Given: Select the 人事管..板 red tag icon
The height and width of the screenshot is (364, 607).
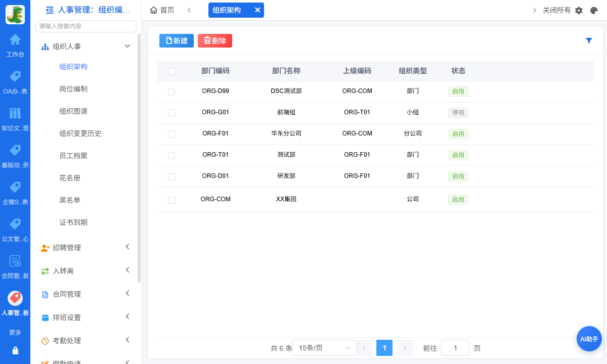Looking at the screenshot, I should coord(15,298).
